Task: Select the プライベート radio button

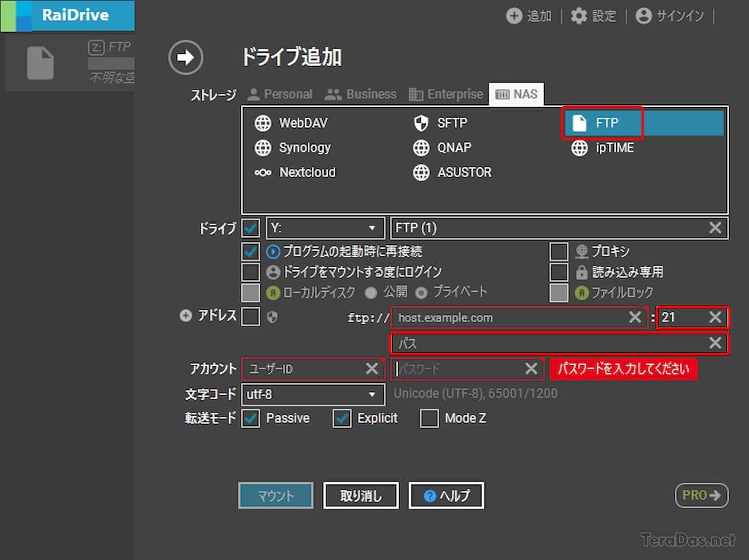Action: (x=421, y=292)
